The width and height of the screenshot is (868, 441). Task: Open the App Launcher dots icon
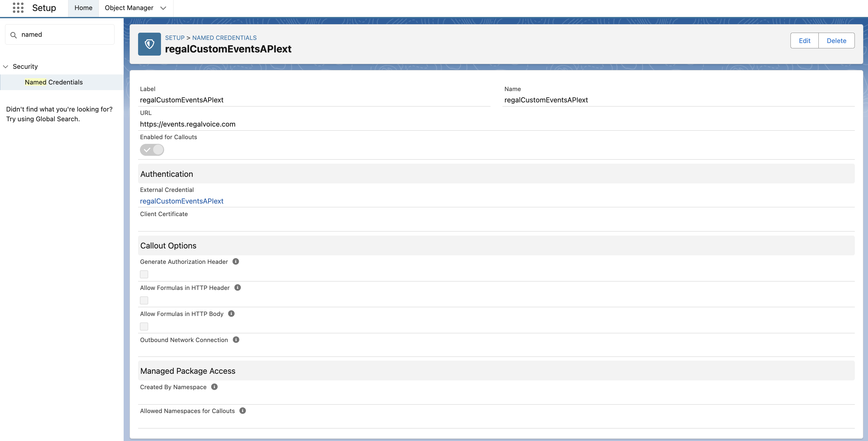tap(18, 8)
